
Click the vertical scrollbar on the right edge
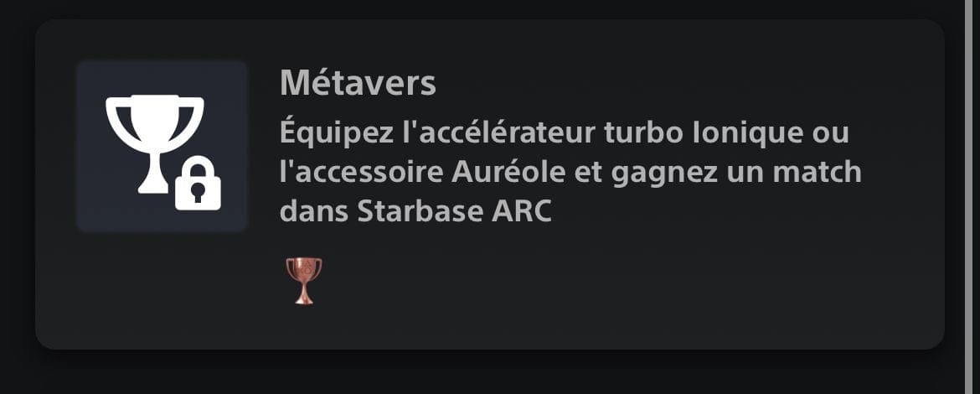967,197
